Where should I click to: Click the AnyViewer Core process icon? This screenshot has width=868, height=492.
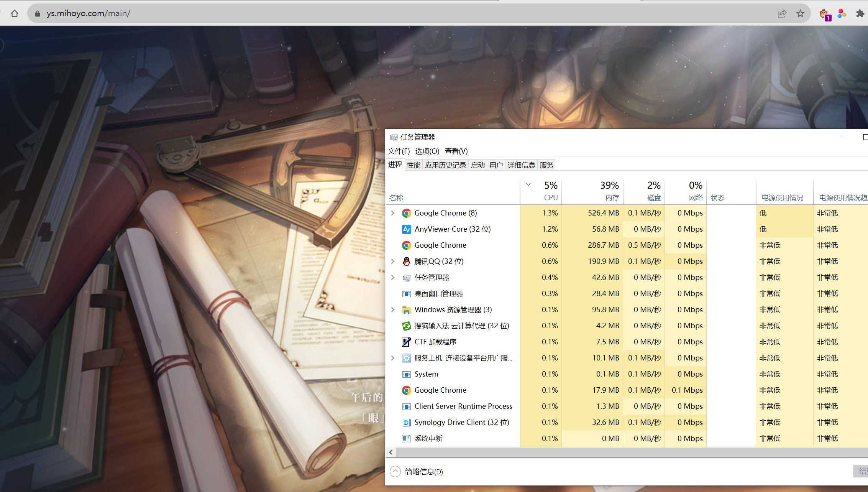pos(406,229)
